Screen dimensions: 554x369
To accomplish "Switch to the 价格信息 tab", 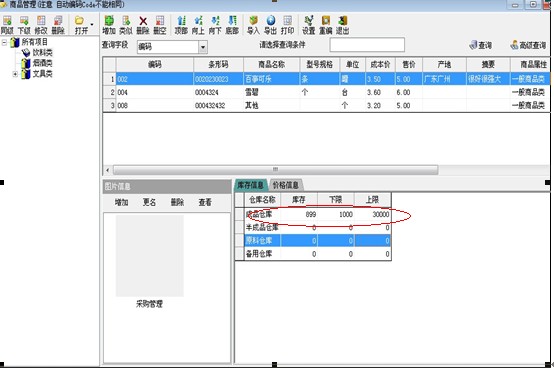I will pyautogui.click(x=285, y=185).
